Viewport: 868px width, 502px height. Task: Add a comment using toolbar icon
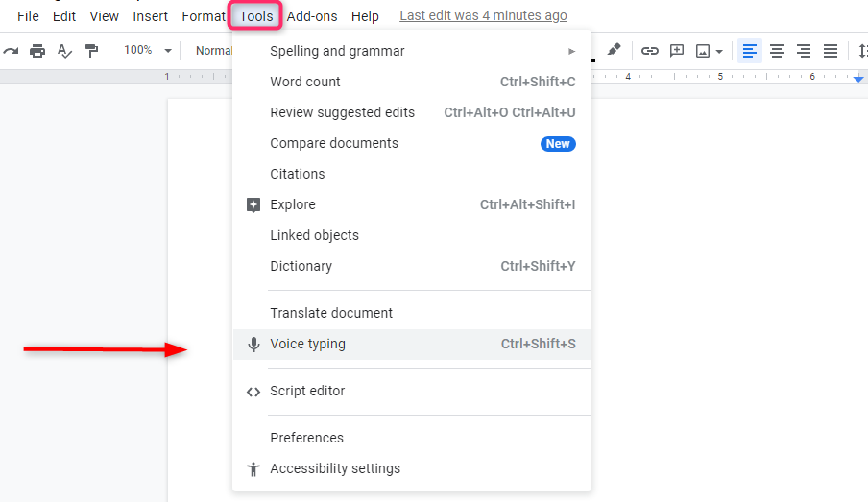click(677, 51)
